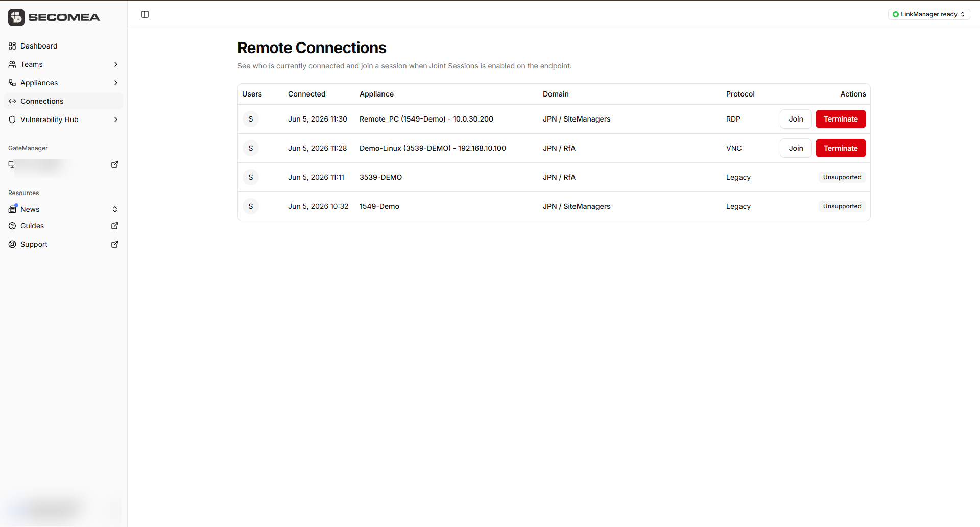Open GateManager external link icon
Viewport: 980px width, 527px height.
click(115, 164)
